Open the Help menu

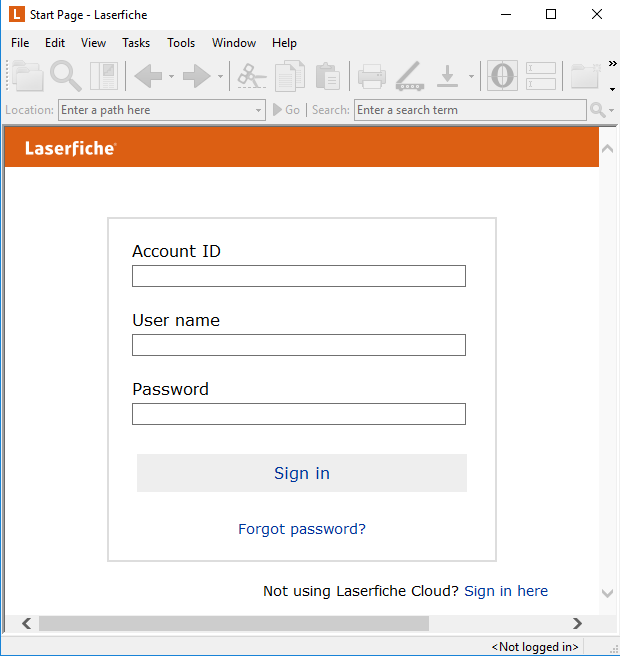(284, 43)
